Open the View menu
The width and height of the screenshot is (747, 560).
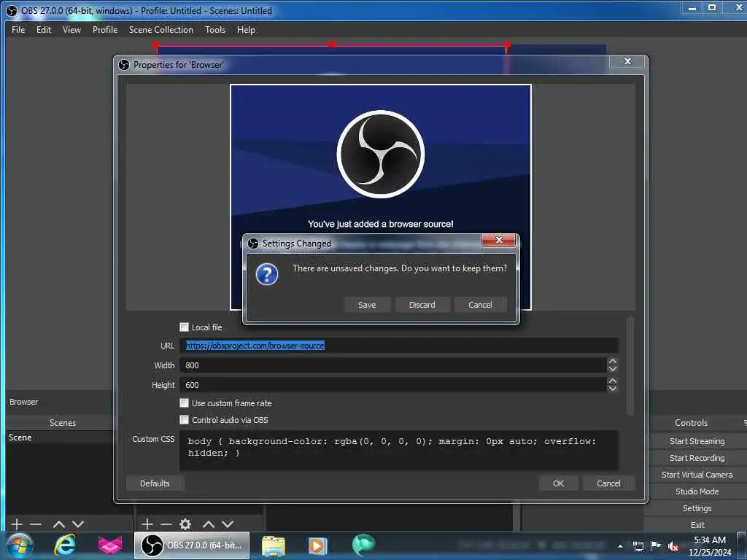pos(71,29)
